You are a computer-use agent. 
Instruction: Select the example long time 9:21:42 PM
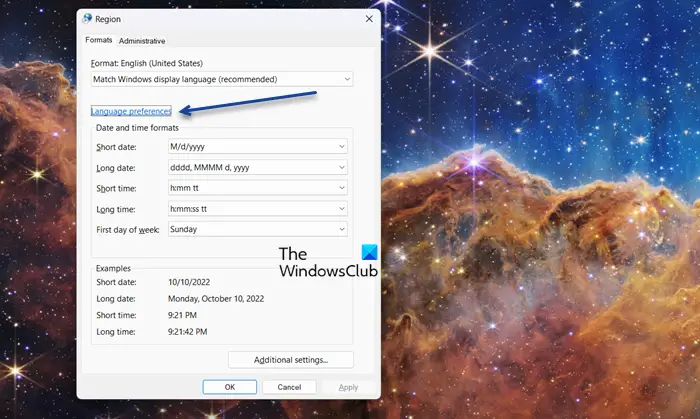(188, 332)
